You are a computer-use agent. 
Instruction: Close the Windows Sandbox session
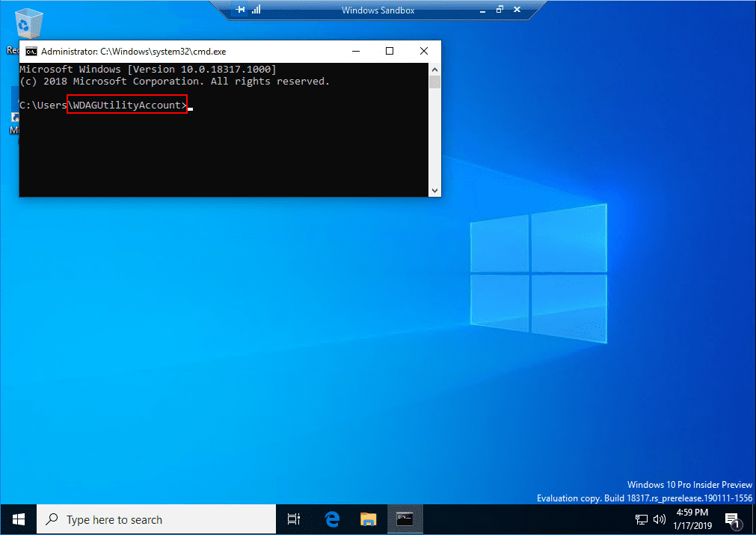pyautogui.click(x=517, y=10)
